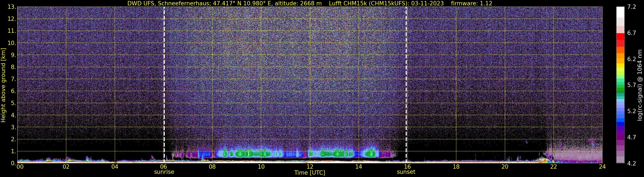The height and width of the screenshot is (177, 644).
Task: Select the "Time [UTC]" axis label
Action: [x=310, y=173]
